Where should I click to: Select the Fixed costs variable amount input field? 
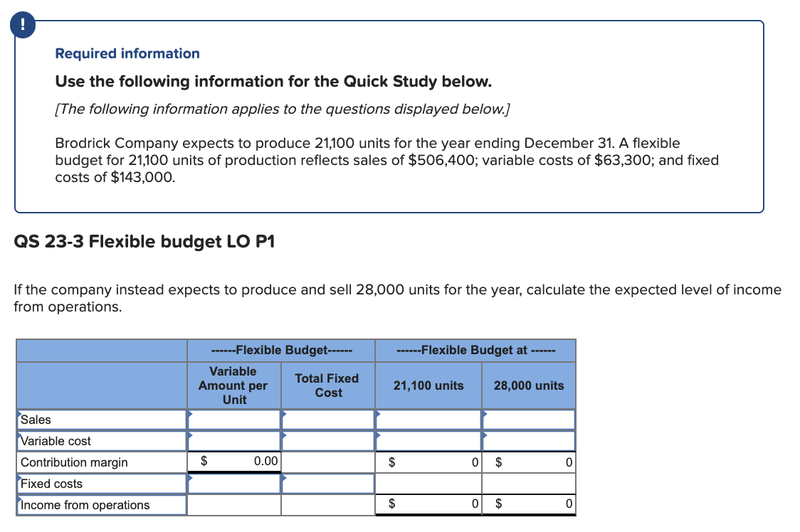pos(233,483)
